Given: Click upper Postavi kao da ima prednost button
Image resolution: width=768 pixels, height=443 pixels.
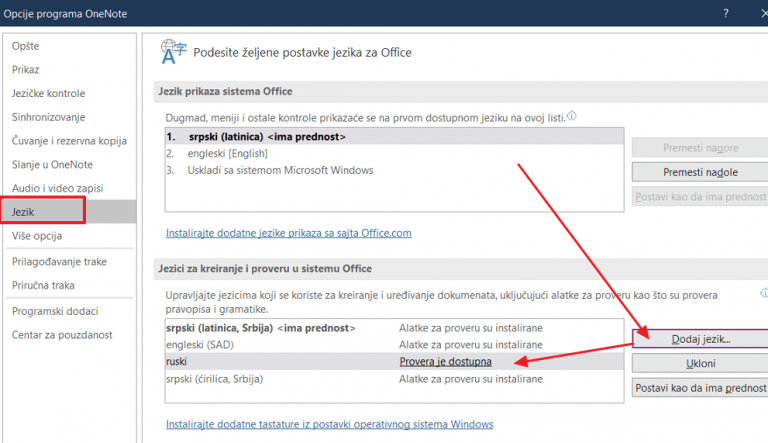Looking at the screenshot, I should [700, 197].
